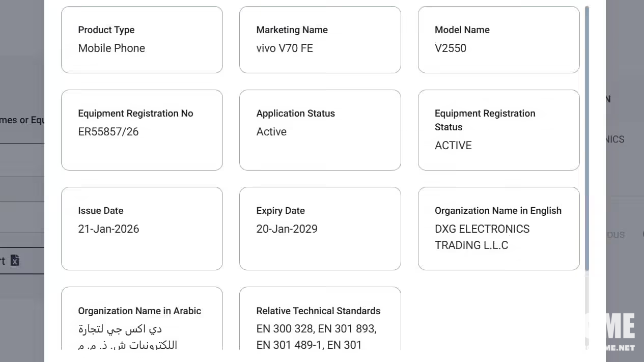The image size is (644, 362).
Task: Click the DXG ELECTRONICS TRADING L.L.C text
Action: coord(482,237)
